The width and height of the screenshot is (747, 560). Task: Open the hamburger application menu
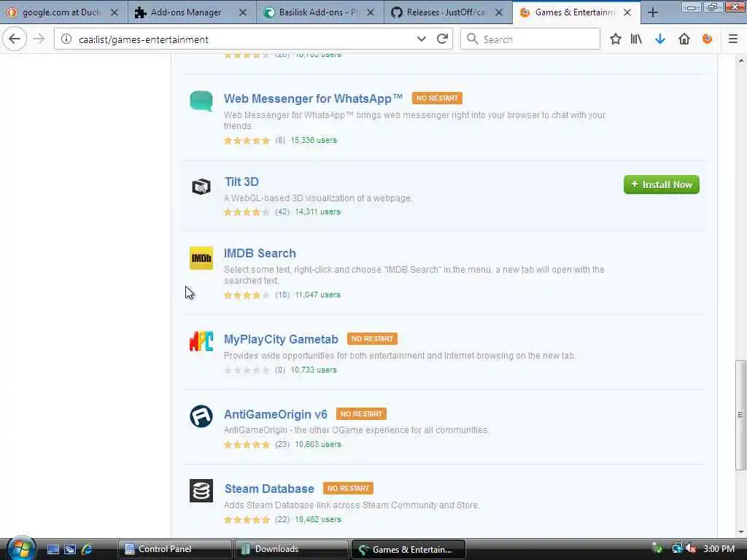pos(733,39)
